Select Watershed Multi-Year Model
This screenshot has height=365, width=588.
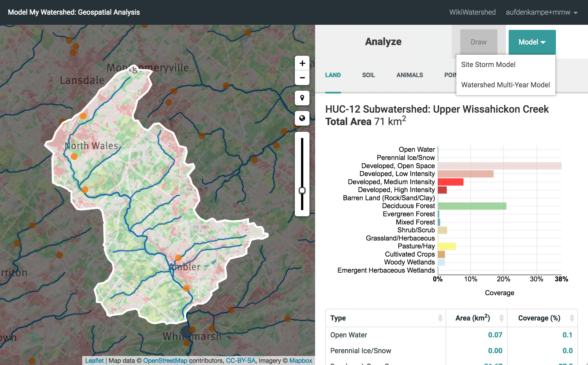506,85
